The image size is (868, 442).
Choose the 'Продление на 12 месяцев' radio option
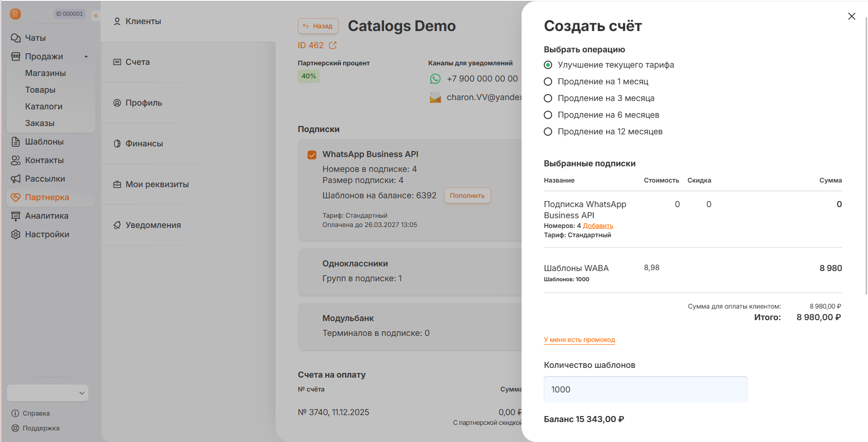pos(548,132)
